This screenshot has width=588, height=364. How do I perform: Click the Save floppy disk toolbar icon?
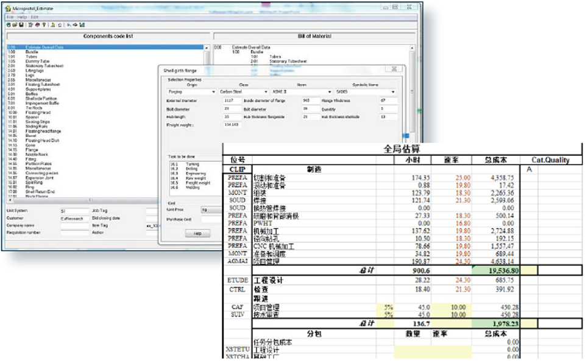[x=22, y=25]
